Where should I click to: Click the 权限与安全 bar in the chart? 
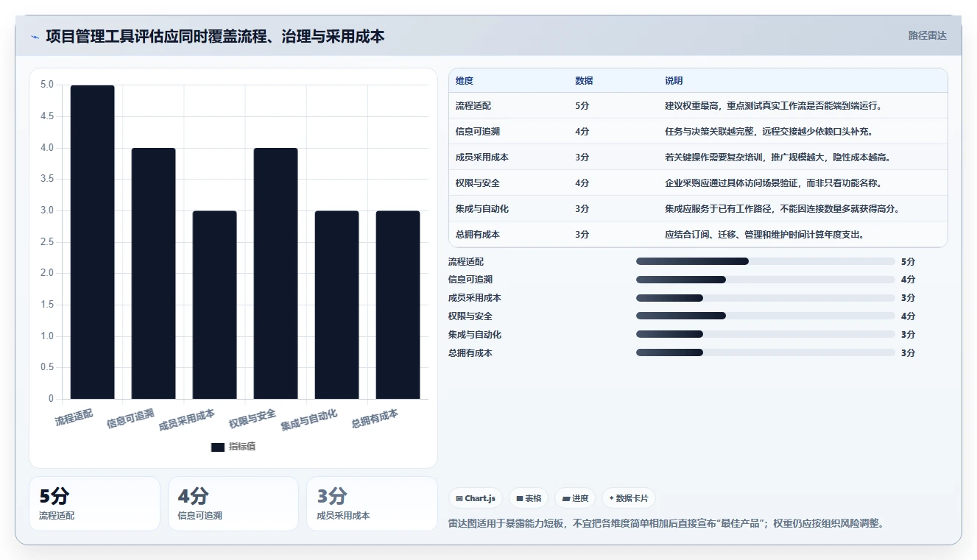[275, 274]
